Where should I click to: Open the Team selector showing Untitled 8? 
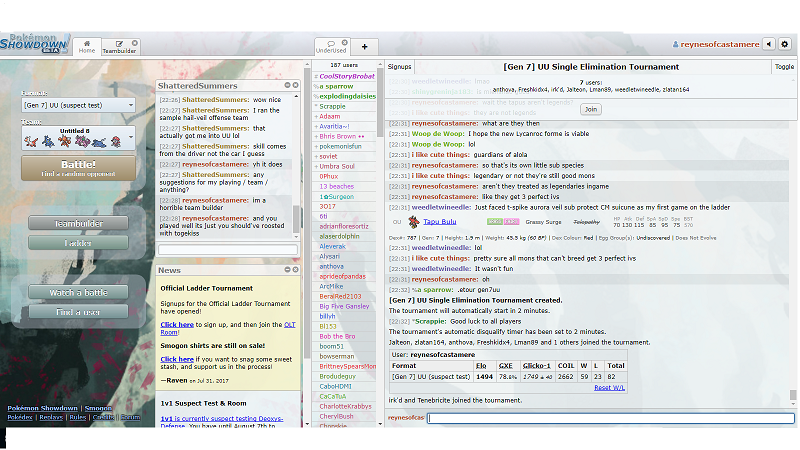pos(78,136)
